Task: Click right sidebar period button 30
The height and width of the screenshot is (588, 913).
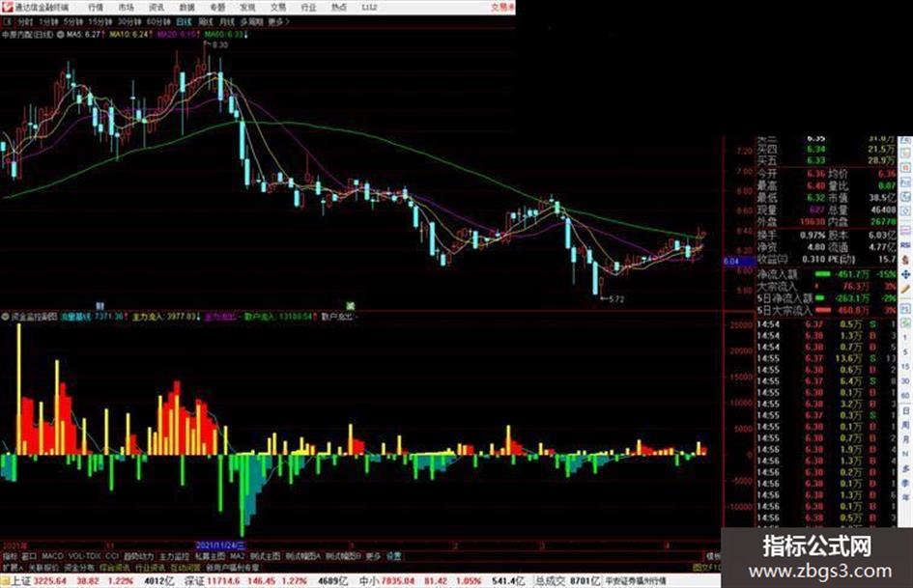Action: pyautogui.click(x=905, y=380)
